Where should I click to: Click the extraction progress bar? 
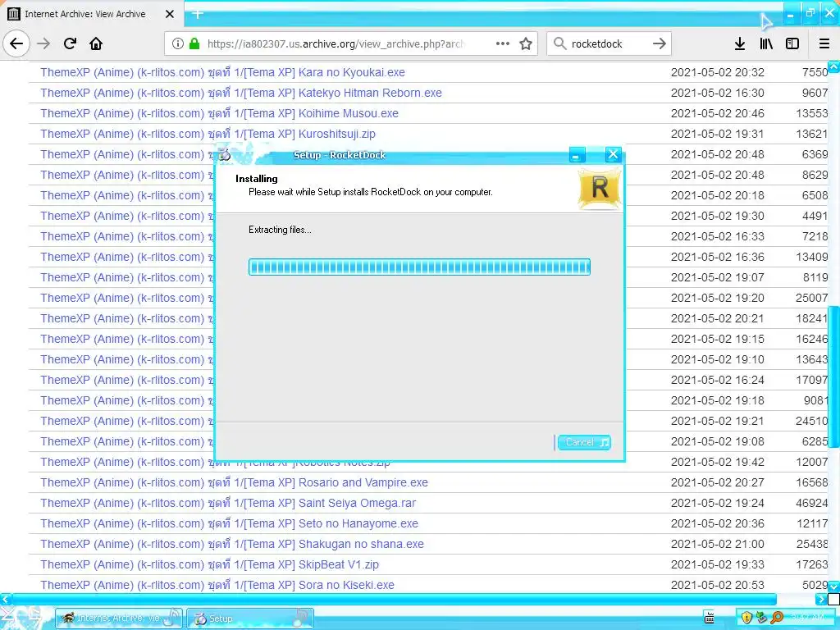coord(419,267)
